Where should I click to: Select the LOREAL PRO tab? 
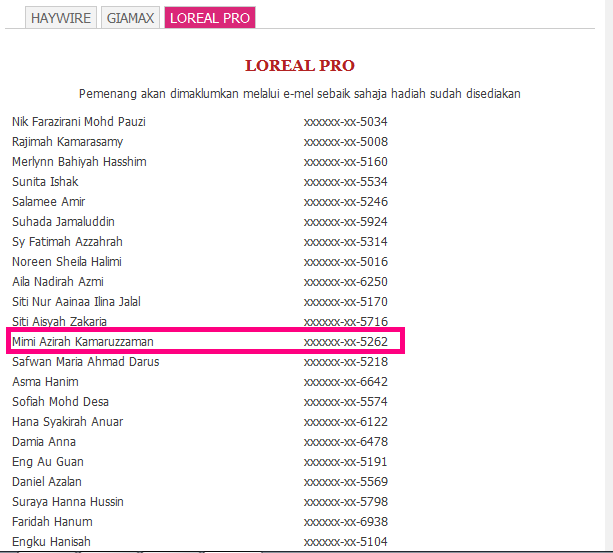pos(210,18)
